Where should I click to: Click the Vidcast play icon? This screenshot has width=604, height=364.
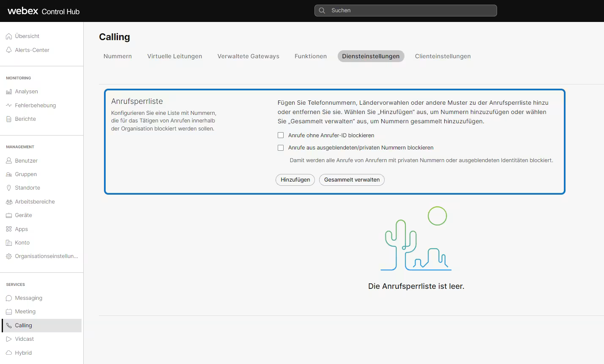click(x=9, y=339)
